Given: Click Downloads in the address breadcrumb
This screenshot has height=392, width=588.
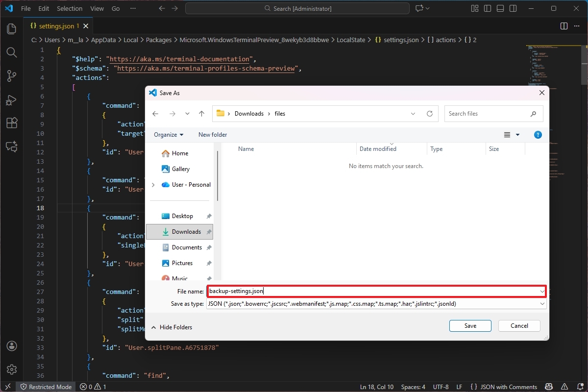Looking at the screenshot, I should pyautogui.click(x=249, y=114).
